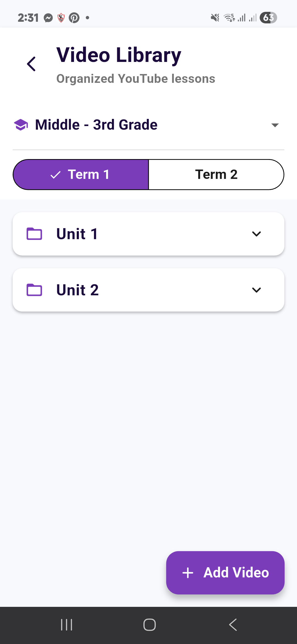Click the Unit 2 folder icon
This screenshot has width=297, height=644.
coord(34,290)
